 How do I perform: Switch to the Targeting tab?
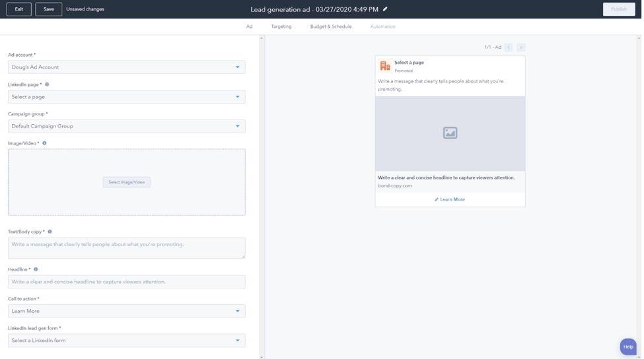[x=281, y=26]
